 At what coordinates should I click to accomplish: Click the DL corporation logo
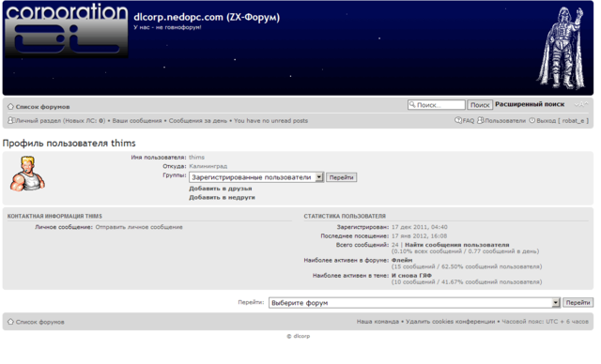pos(67,30)
